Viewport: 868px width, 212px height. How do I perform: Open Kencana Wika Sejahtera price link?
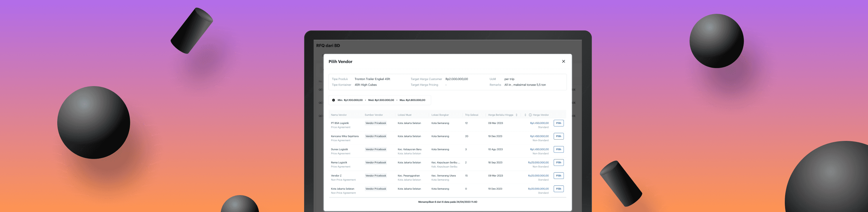pyautogui.click(x=539, y=136)
